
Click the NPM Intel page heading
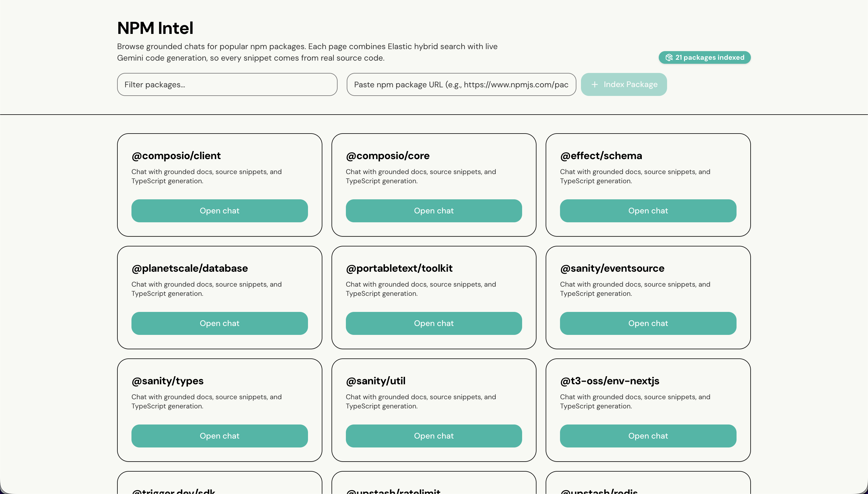click(x=155, y=28)
